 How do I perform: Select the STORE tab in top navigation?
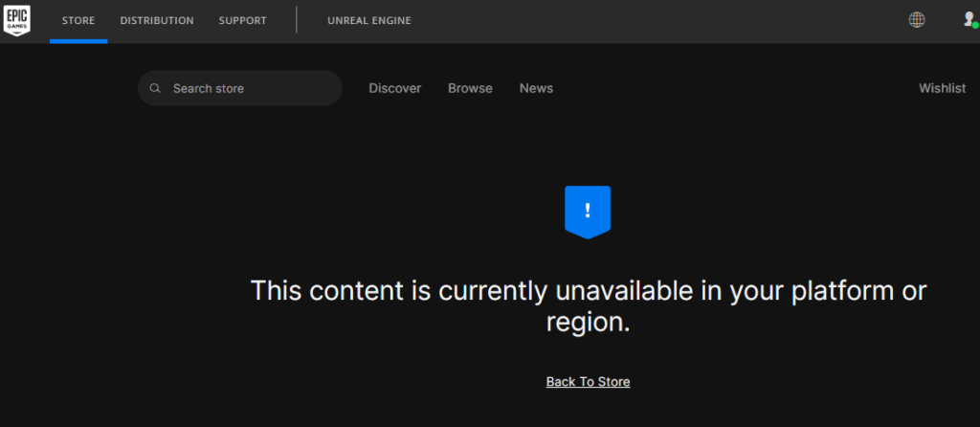coord(78,21)
